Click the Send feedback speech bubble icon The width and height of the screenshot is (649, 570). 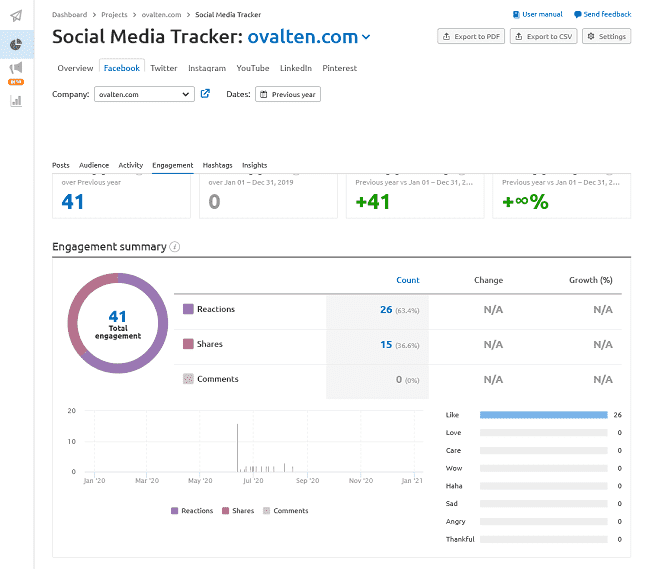pos(577,14)
